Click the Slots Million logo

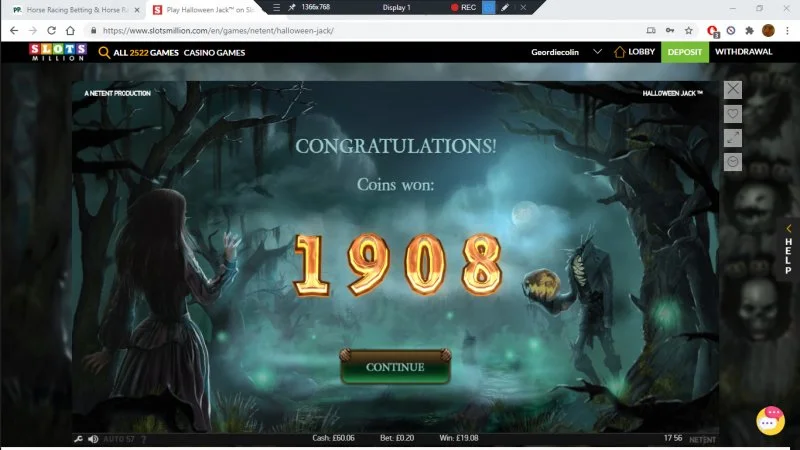point(58,52)
